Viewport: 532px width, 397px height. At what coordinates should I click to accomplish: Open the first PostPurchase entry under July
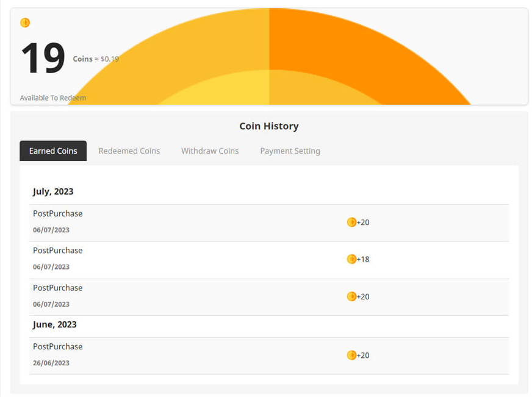pos(57,213)
